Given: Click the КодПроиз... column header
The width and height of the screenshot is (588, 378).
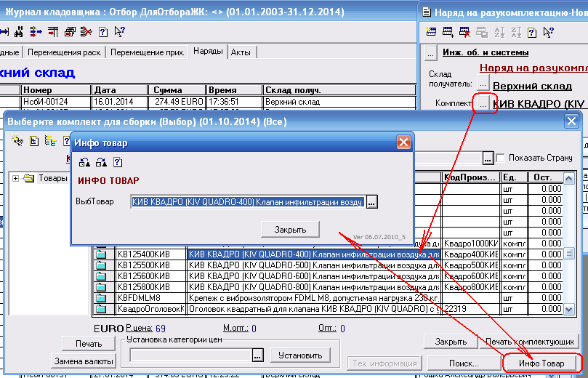Looking at the screenshot, I should (x=471, y=177).
